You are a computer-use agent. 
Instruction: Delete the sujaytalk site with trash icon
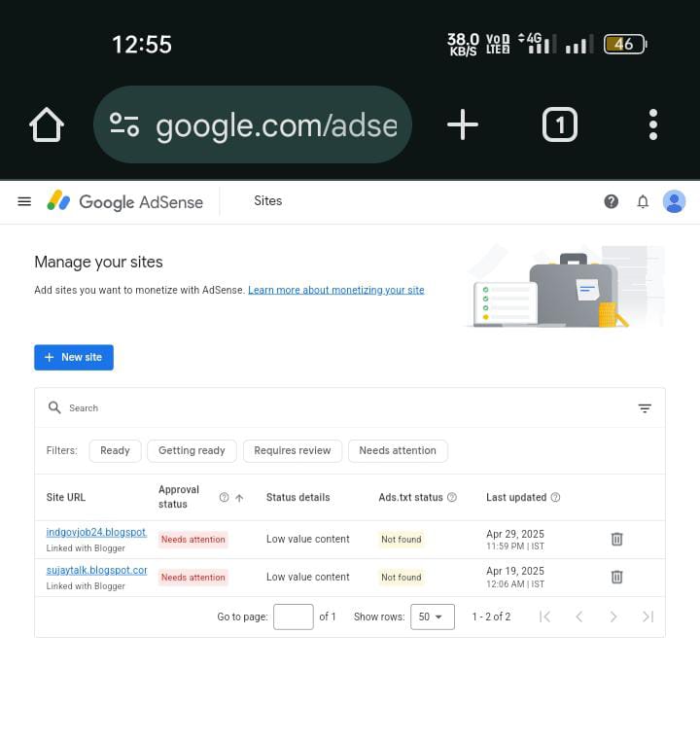(617, 577)
